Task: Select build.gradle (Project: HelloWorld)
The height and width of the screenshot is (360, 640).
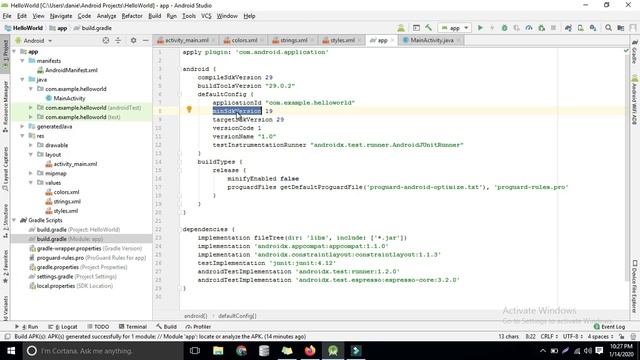Action: point(74,229)
